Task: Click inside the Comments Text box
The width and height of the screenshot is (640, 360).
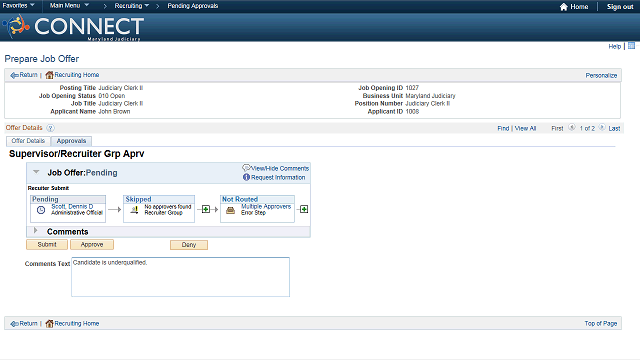Action: tap(180, 277)
